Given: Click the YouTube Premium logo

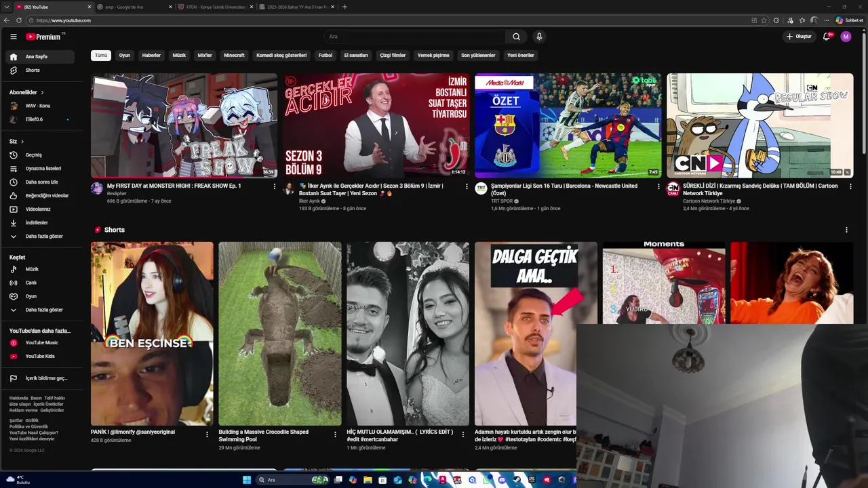Looking at the screenshot, I should point(44,37).
